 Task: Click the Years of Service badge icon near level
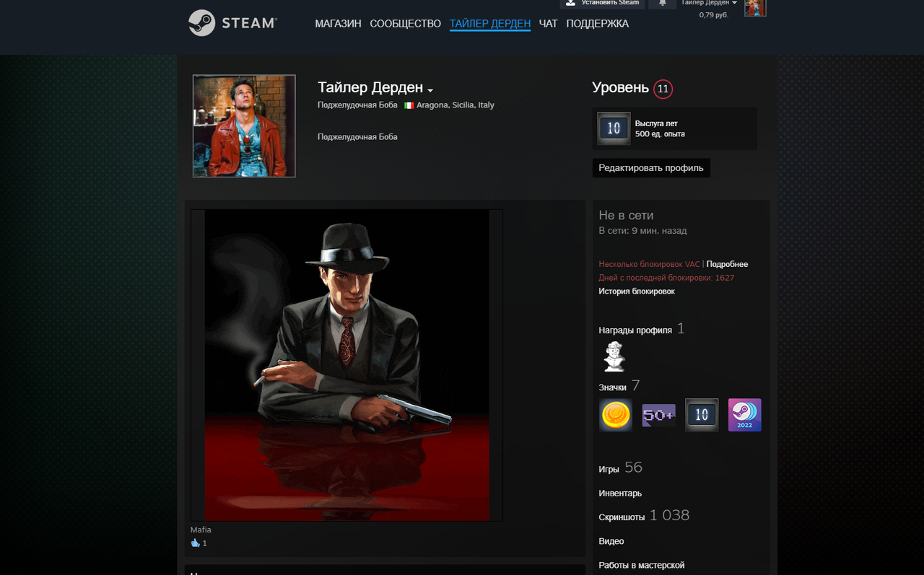point(614,128)
